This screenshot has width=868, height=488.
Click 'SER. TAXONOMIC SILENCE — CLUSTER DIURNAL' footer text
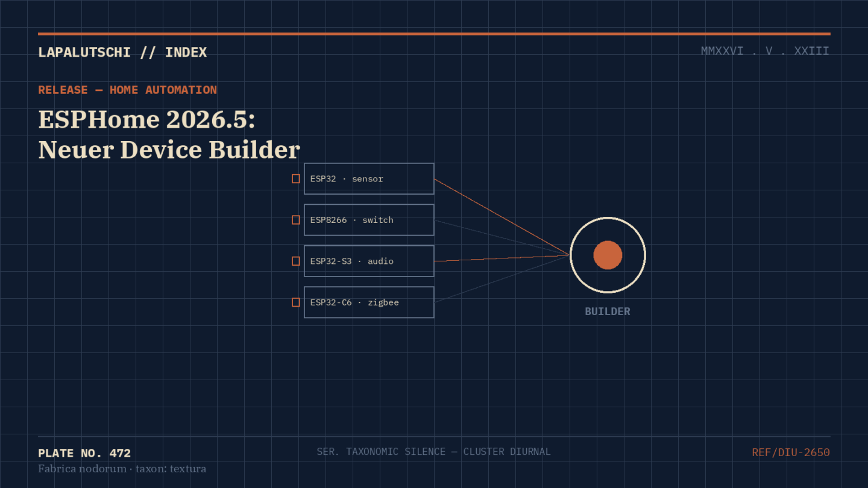point(433,452)
